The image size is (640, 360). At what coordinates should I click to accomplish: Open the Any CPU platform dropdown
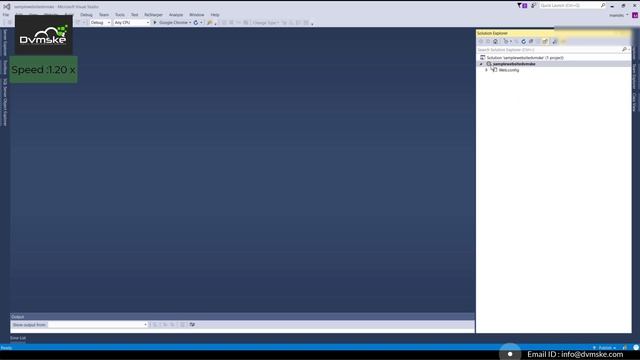pos(131,22)
